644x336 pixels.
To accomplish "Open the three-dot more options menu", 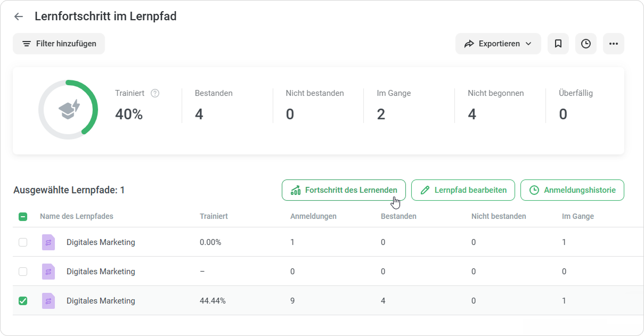I will click(x=614, y=44).
